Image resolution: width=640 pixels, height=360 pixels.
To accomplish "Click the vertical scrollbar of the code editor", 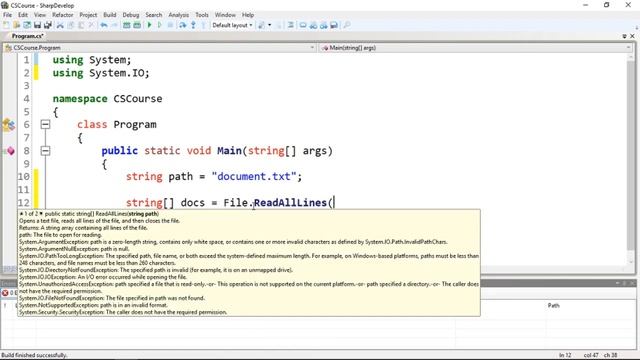I will click(631, 159).
